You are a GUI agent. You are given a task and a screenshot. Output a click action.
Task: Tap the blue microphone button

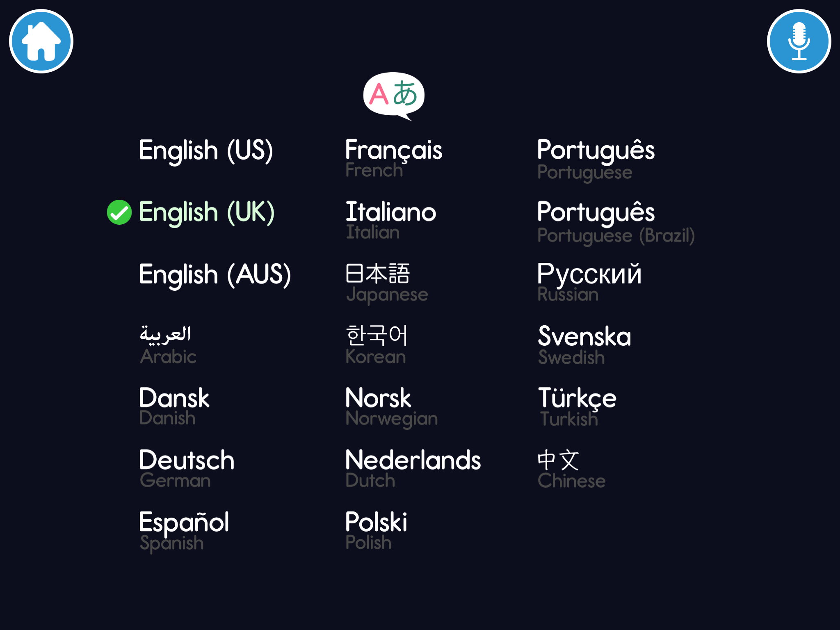(799, 41)
